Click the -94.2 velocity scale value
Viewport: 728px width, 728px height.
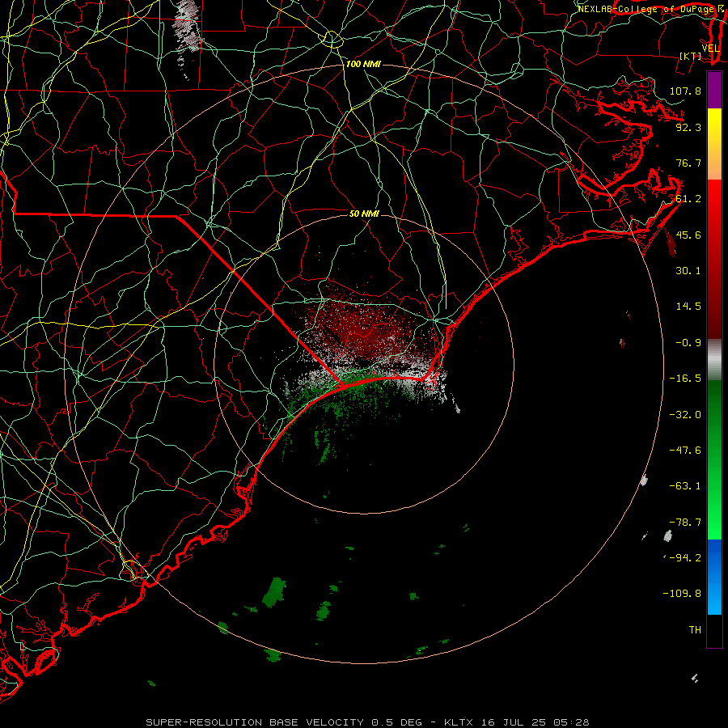click(685, 558)
